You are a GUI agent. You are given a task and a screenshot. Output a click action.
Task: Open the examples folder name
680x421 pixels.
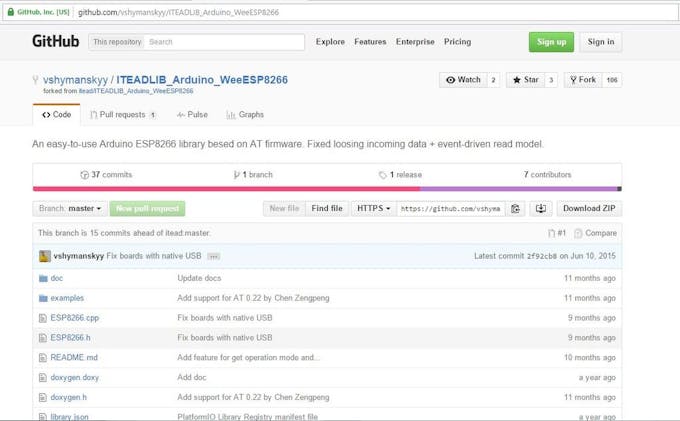67,298
